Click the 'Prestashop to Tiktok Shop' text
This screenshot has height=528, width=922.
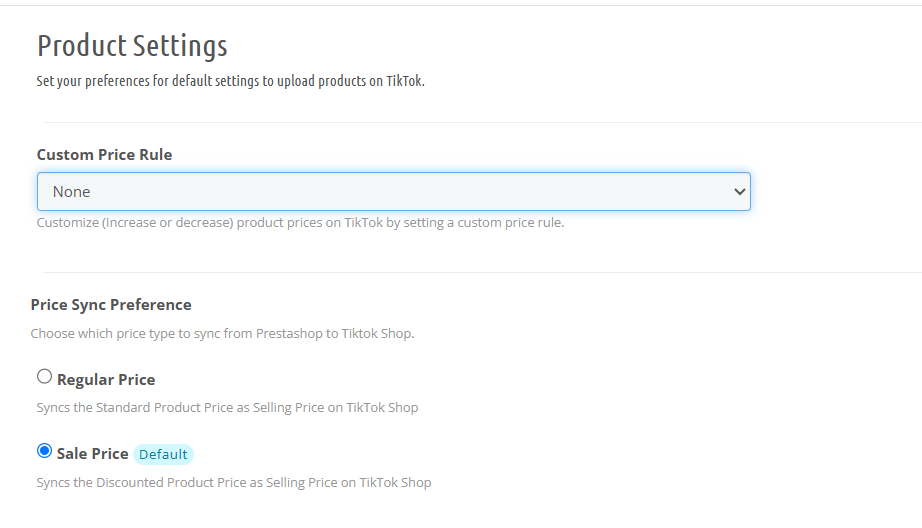pos(335,333)
